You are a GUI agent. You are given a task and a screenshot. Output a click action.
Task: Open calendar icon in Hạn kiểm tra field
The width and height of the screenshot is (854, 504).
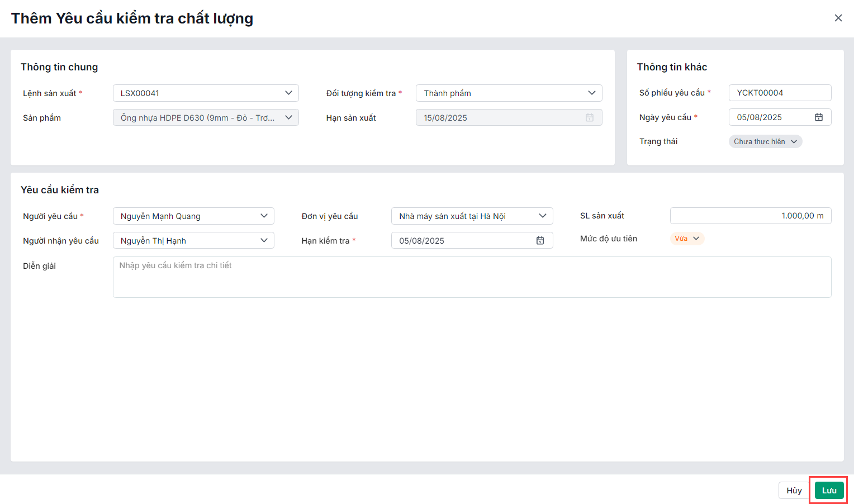coord(540,240)
